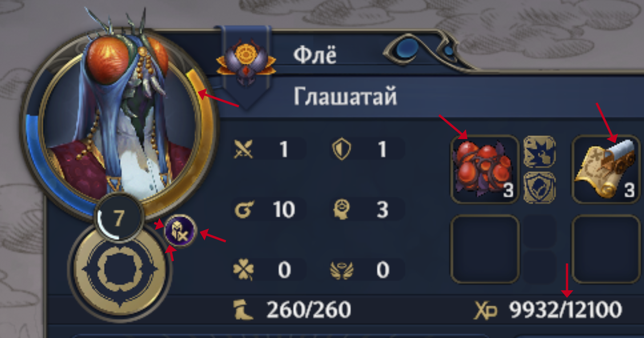Screen dimensions: 644x338
Task: Select the shield defense stat icon
Action: (x=342, y=149)
